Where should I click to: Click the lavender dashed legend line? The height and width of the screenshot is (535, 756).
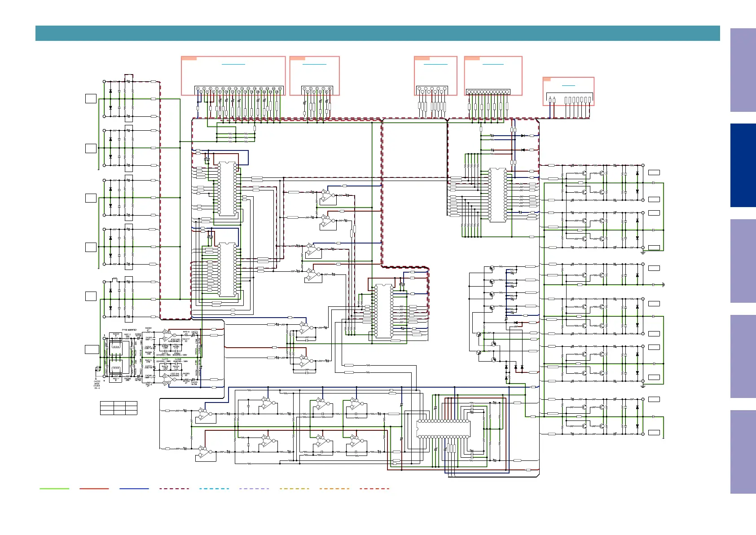pos(254,488)
